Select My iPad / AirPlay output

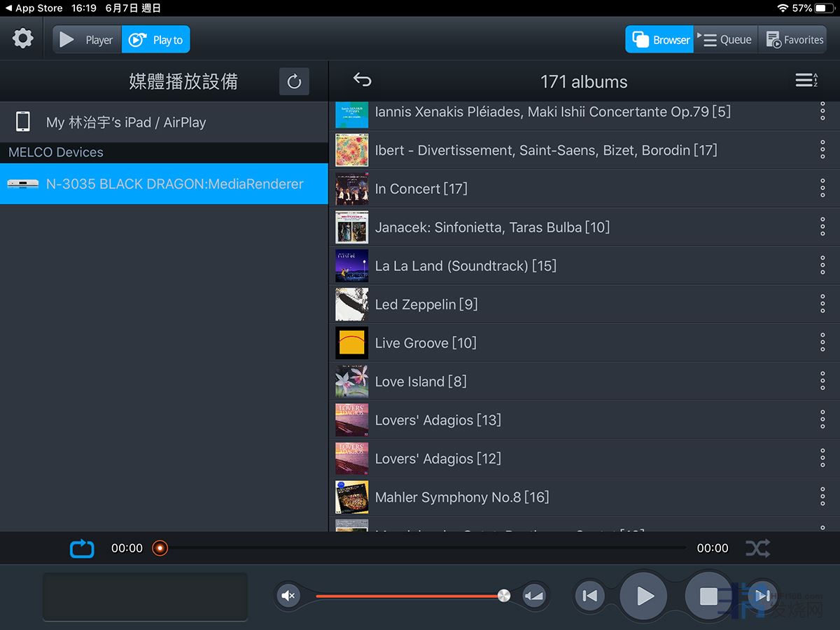(164, 122)
